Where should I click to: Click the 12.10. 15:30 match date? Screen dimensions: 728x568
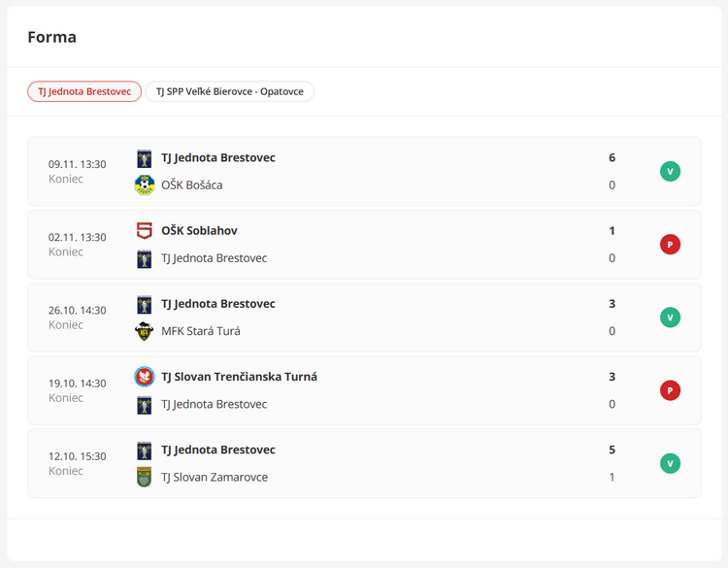(77, 456)
